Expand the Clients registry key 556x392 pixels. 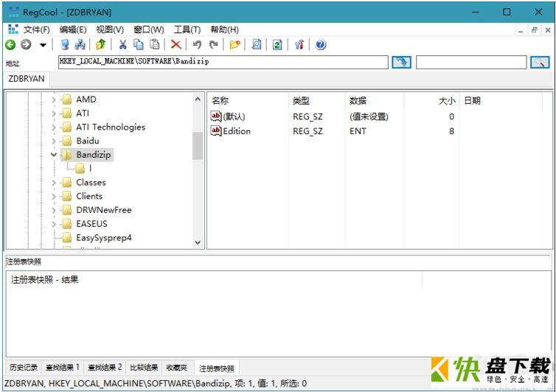pyautogui.click(x=54, y=196)
